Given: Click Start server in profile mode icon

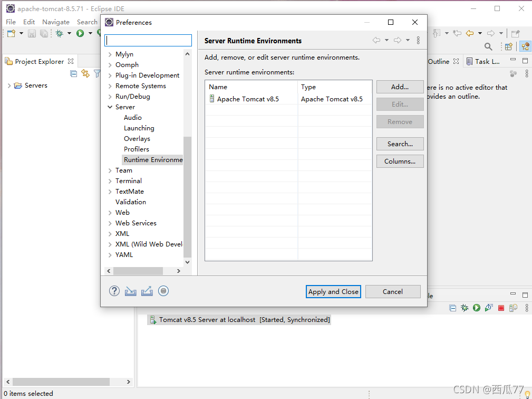Looking at the screenshot, I should pyautogui.click(x=489, y=308).
